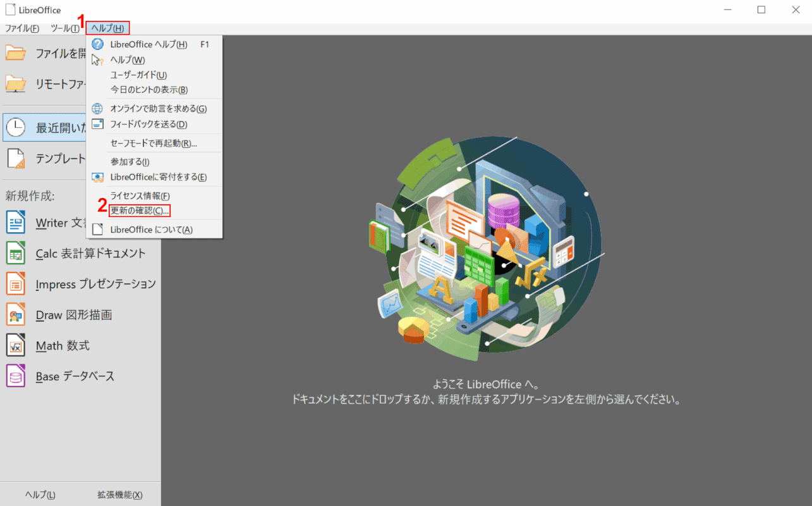Click the feedback form icon
This screenshot has height=506, width=812.
coord(97,124)
